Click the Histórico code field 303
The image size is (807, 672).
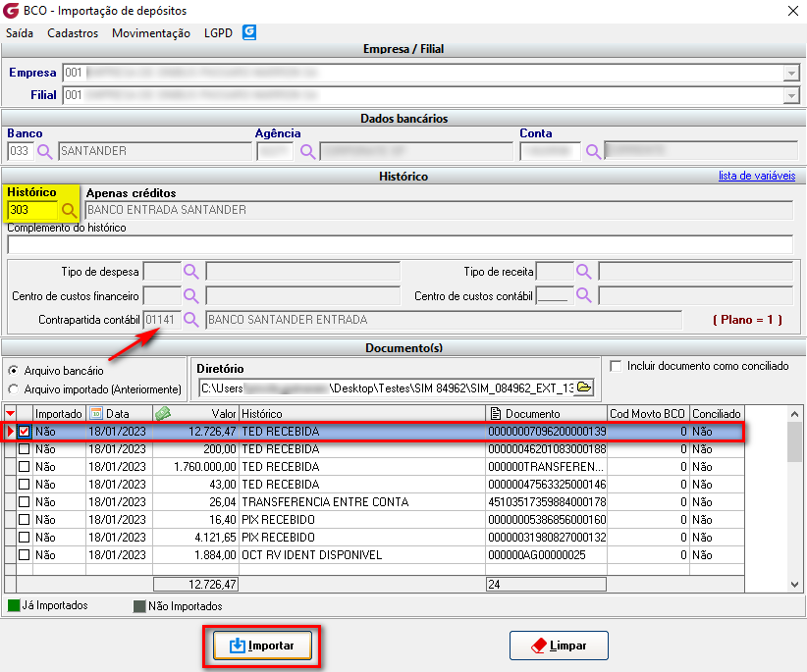(33, 210)
